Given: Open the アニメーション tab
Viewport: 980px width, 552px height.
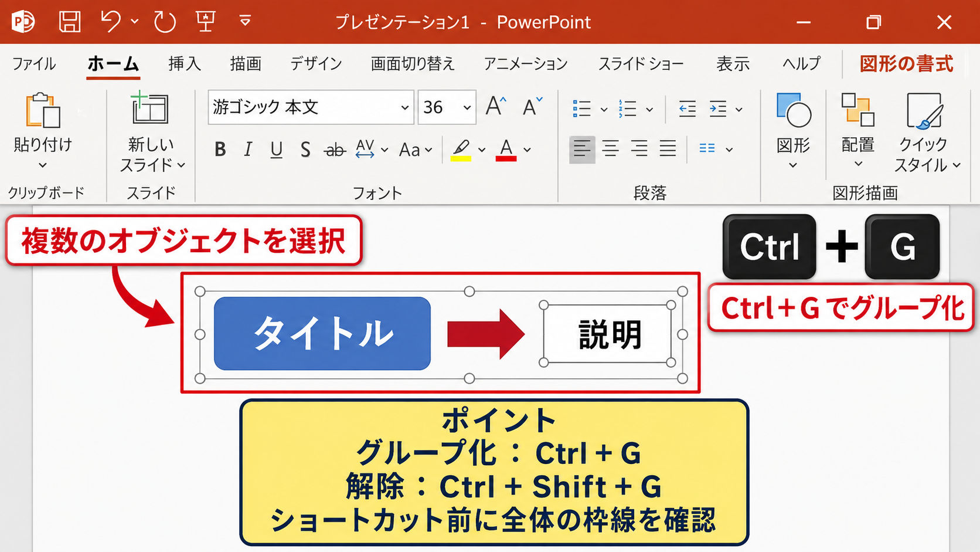Looking at the screenshot, I should (x=526, y=63).
